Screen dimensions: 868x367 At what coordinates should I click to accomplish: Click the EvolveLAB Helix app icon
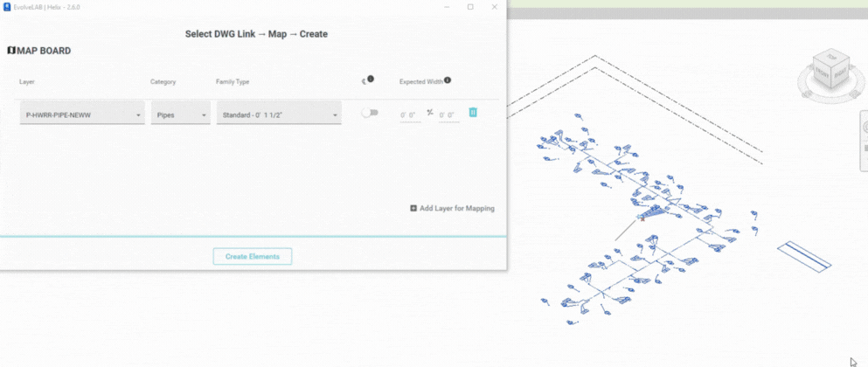point(7,7)
